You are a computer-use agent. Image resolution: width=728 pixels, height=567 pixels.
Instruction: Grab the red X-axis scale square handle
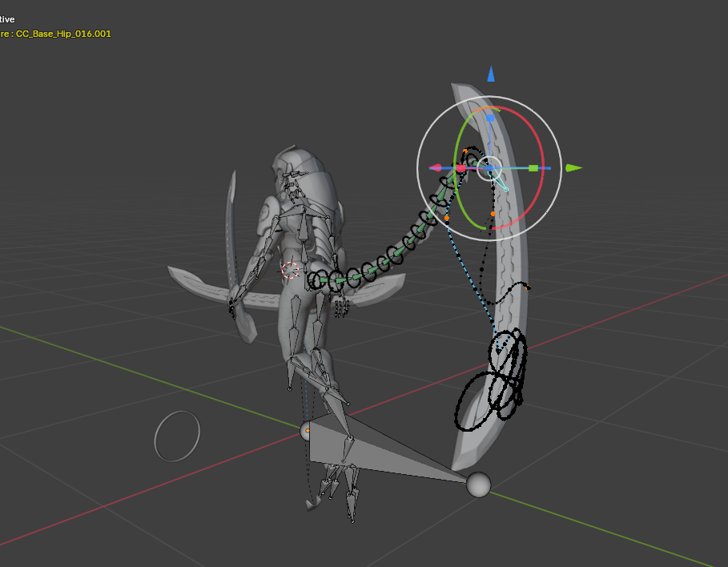[461, 168]
